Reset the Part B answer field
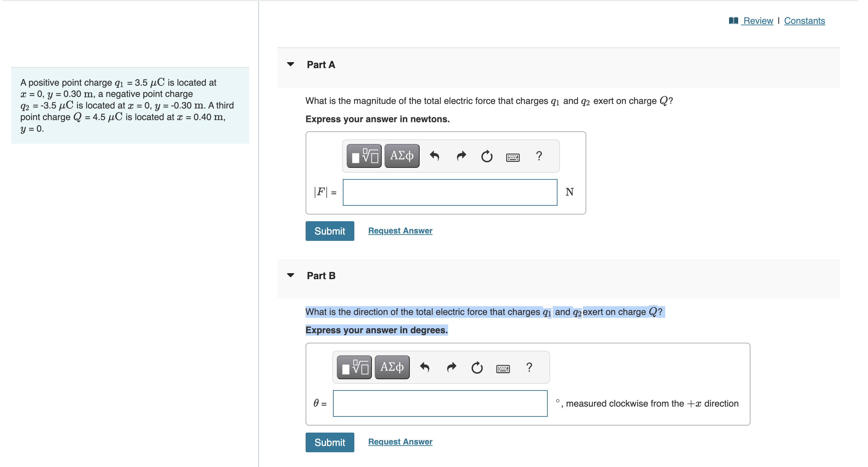Viewport: 868px width, 467px height. tap(477, 367)
